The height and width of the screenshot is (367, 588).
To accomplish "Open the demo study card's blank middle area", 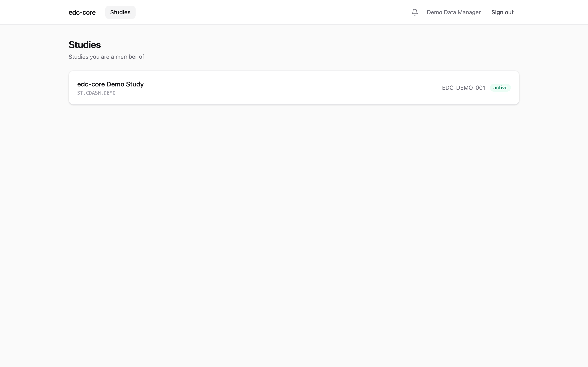I will (x=292, y=88).
